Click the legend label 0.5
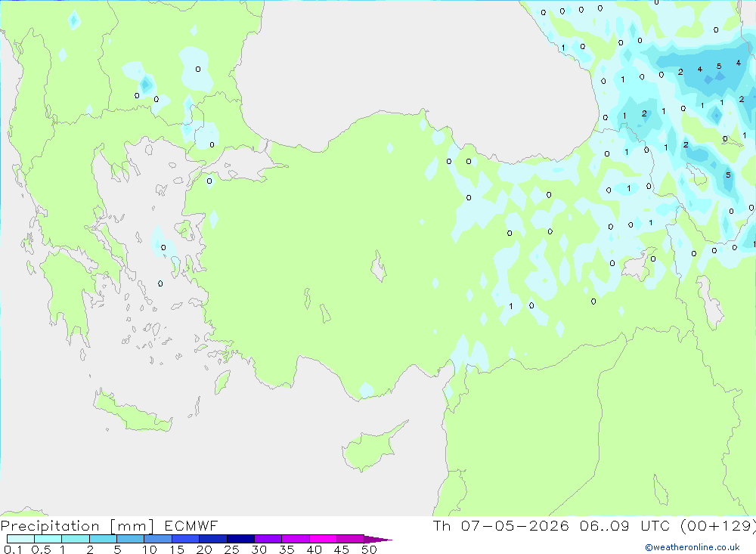The image size is (756, 554). coord(41,549)
